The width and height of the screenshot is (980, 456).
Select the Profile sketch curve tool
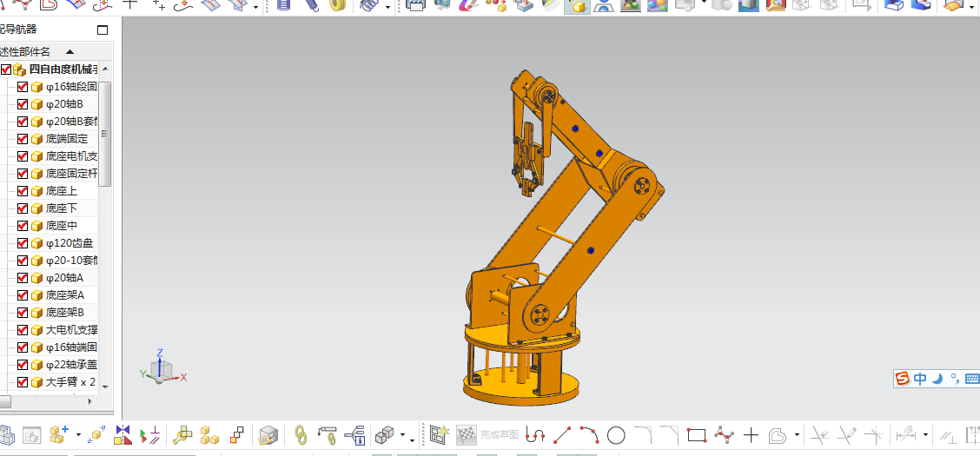pos(535,435)
